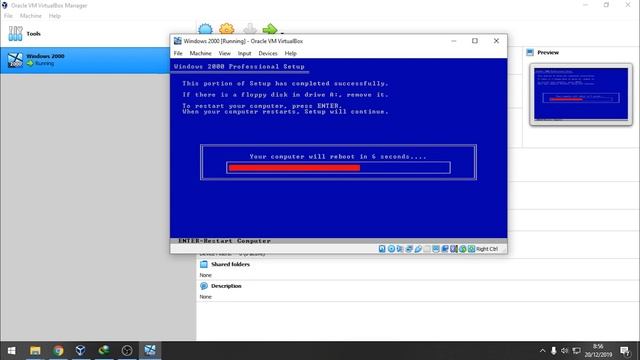Open OBS Studio from the taskbar

(127, 351)
